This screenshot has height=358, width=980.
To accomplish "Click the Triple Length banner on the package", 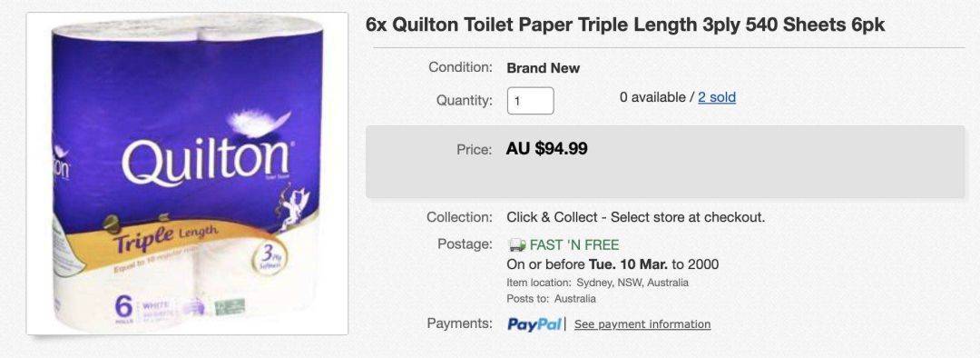I will (164, 236).
